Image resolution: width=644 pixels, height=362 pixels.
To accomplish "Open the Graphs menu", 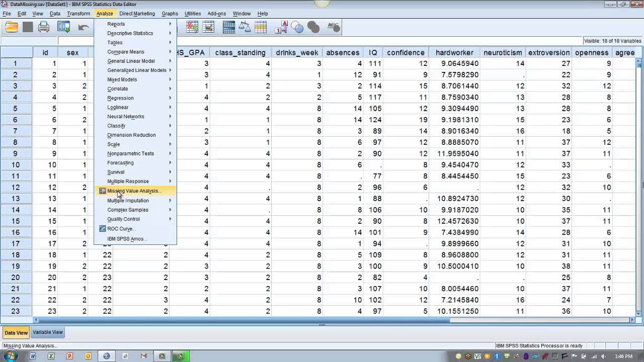I will (x=170, y=14).
